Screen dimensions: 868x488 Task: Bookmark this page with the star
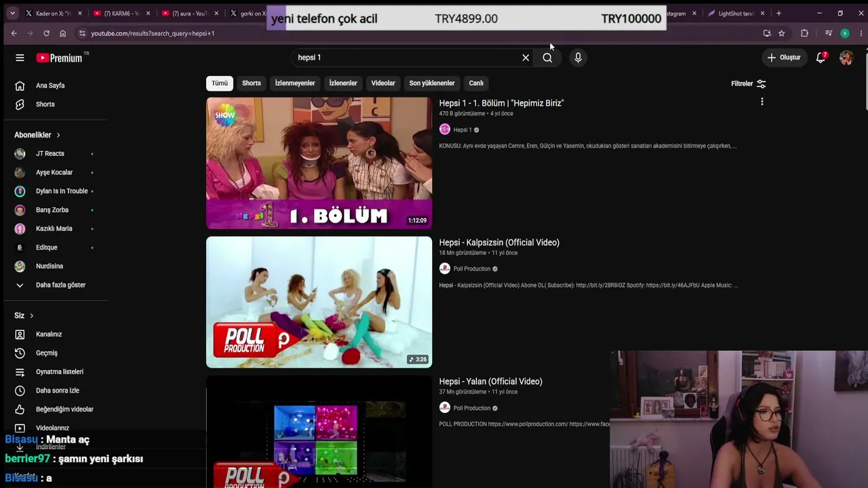[781, 33]
